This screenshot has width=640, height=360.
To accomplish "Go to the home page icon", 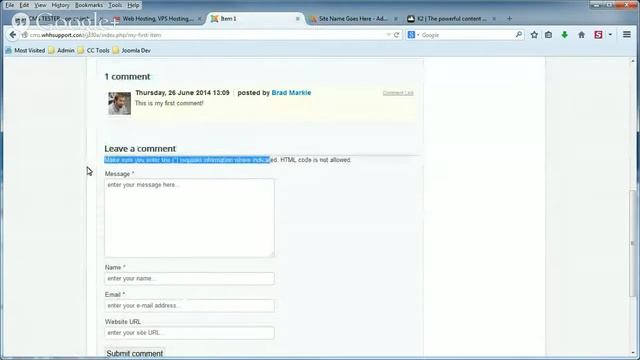I will 581,35.
